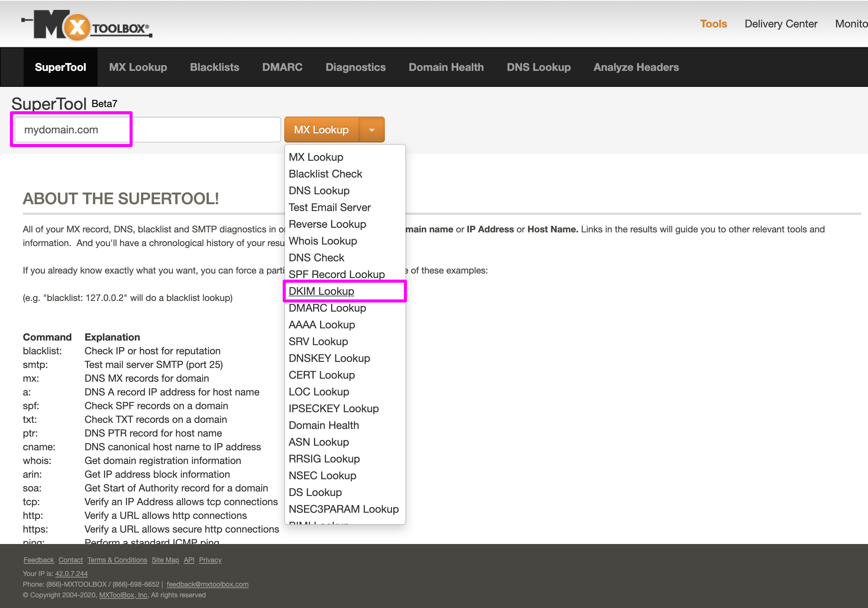The width and height of the screenshot is (868, 608).
Task: Switch to the MX Lookup tab
Action: tap(138, 67)
